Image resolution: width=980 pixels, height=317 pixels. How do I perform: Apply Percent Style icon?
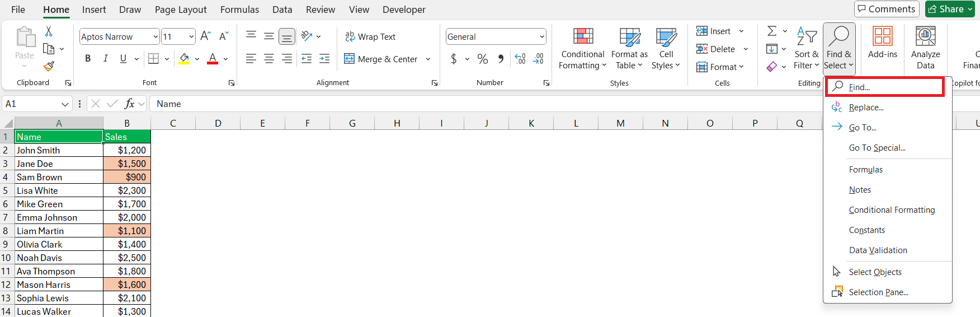click(x=483, y=59)
